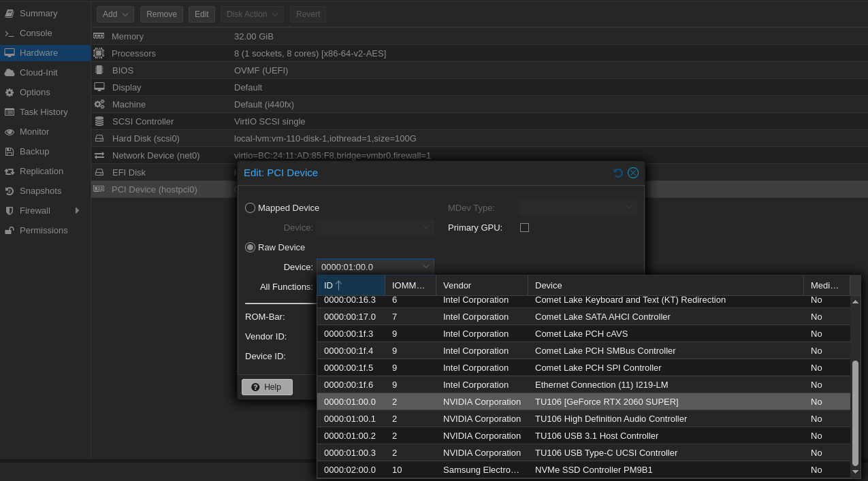Select the Comet Lake PCH cAVS row
The width and height of the screenshot is (868, 481).
click(x=583, y=334)
